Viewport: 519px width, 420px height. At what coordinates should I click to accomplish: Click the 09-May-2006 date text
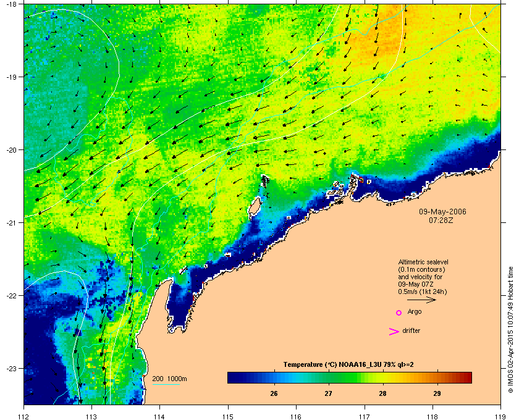coord(442,211)
